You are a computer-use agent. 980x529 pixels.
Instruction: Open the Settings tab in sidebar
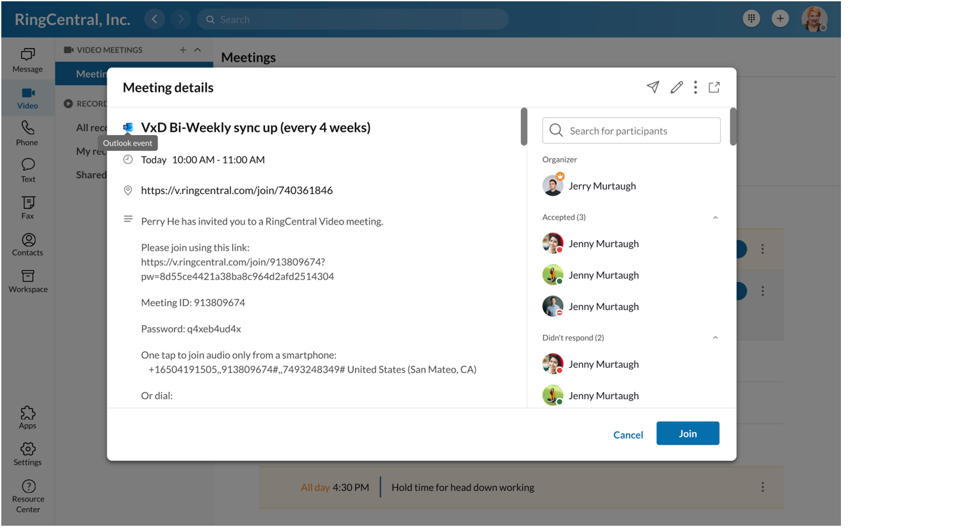[28, 454]
